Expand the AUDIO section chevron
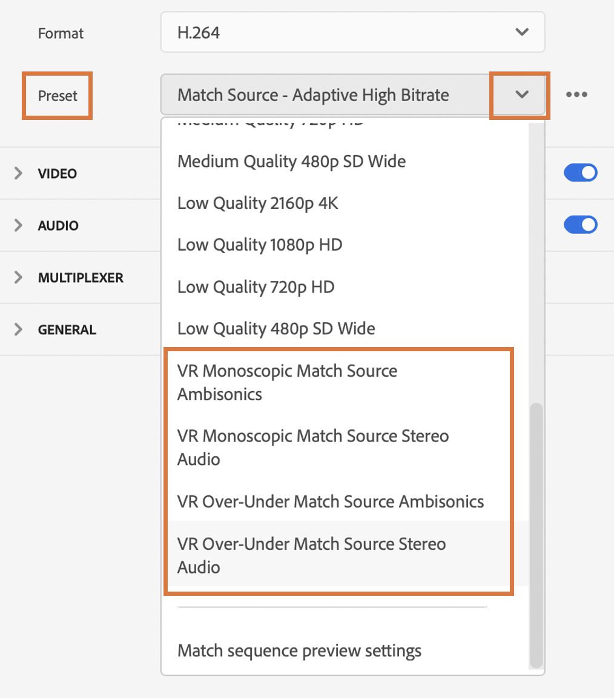This screenshot has width=614, height=700. pos(19,225)
